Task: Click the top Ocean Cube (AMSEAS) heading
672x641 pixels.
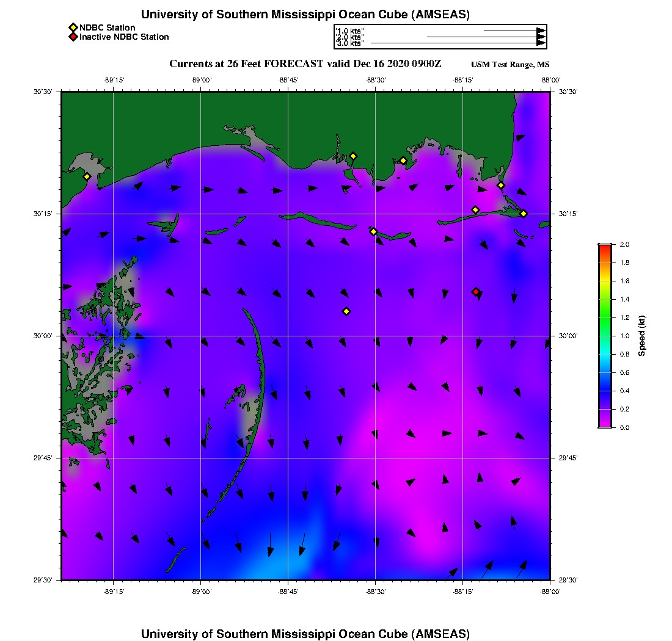Action: (x=305, y=15)
